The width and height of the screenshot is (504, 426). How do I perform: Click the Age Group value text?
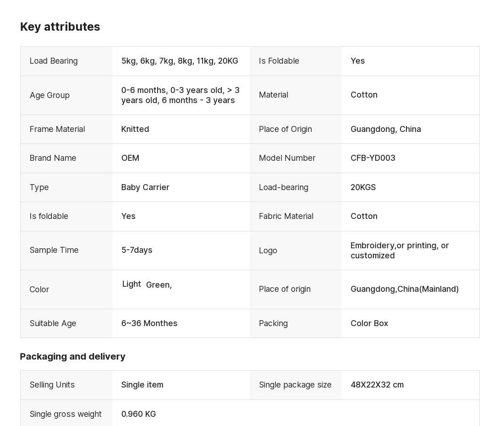181,95
